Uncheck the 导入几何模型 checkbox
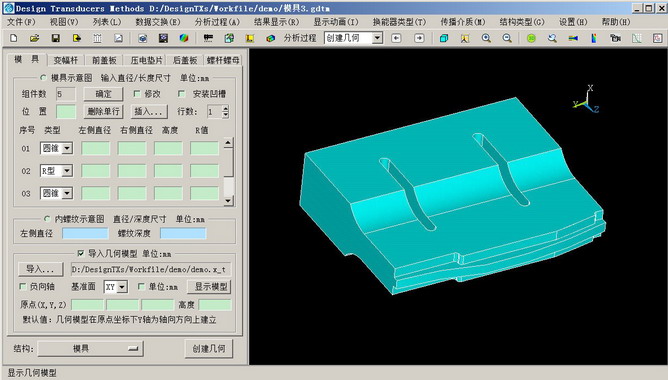The height and width of the screenshot is (380, 668). [x=81, y=253]
